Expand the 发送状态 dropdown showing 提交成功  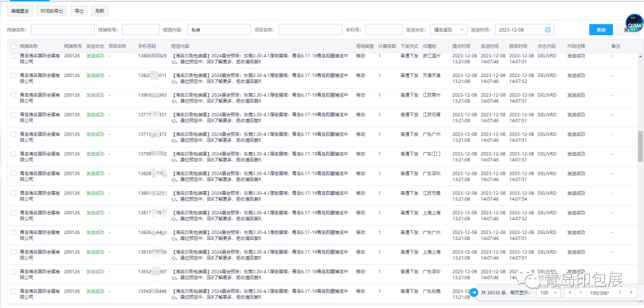coord(450,30)
